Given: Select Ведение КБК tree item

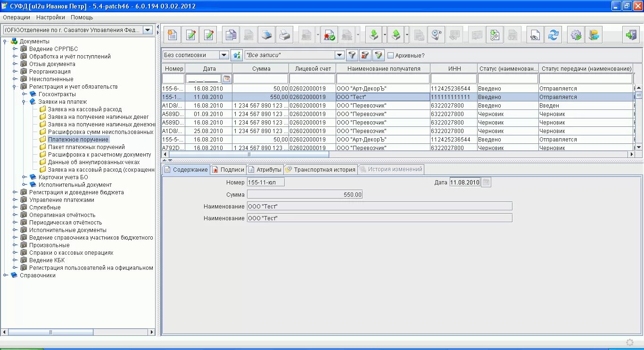Looking at the screenshot, I should pyautogui.click(x=47, y=260).
